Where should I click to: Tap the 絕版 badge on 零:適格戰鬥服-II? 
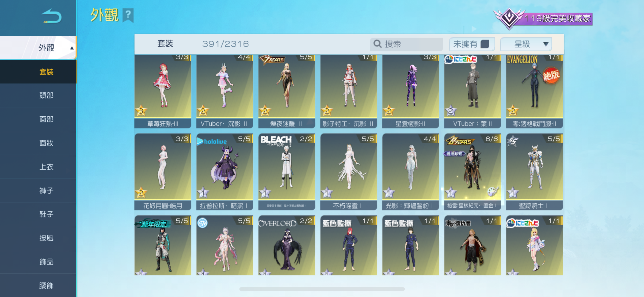click(x=551, y=75)
